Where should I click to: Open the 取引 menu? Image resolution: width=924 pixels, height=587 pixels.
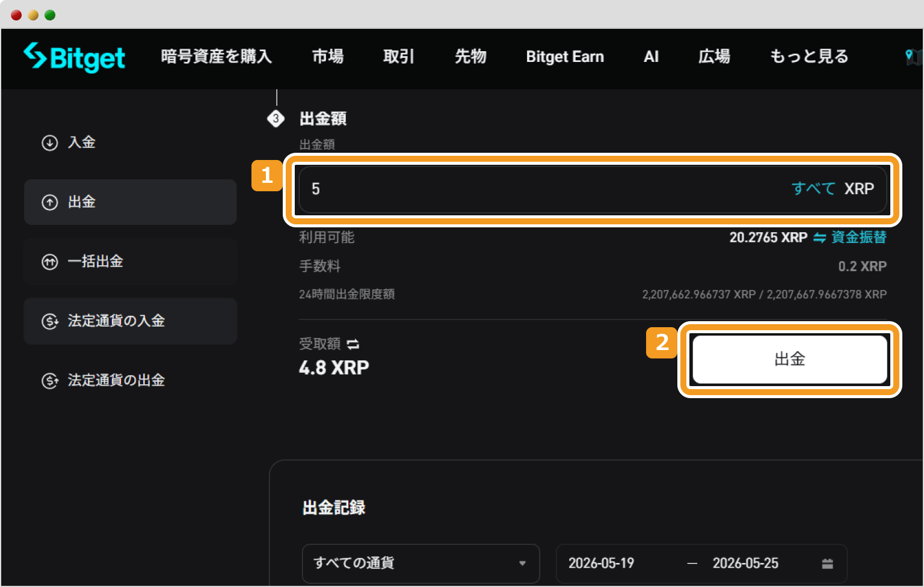[399, 57]
